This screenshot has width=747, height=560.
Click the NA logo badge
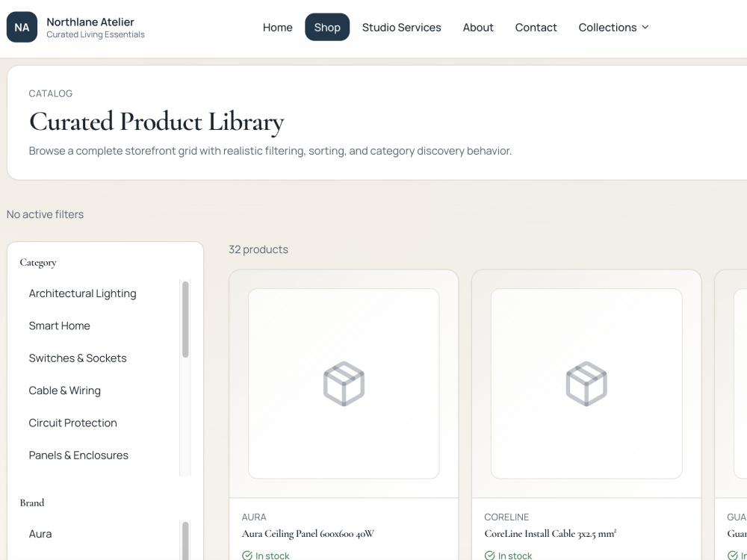click(x=22, y=27)
